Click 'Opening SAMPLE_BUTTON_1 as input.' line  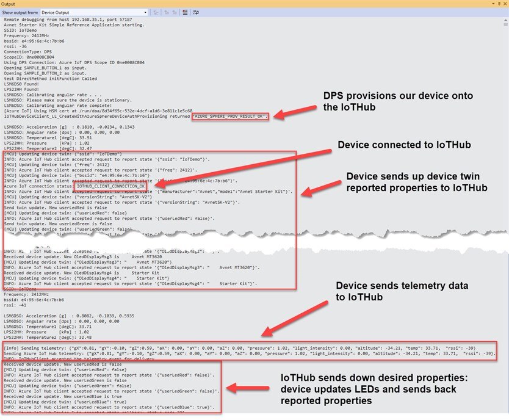tap(45, 68)
